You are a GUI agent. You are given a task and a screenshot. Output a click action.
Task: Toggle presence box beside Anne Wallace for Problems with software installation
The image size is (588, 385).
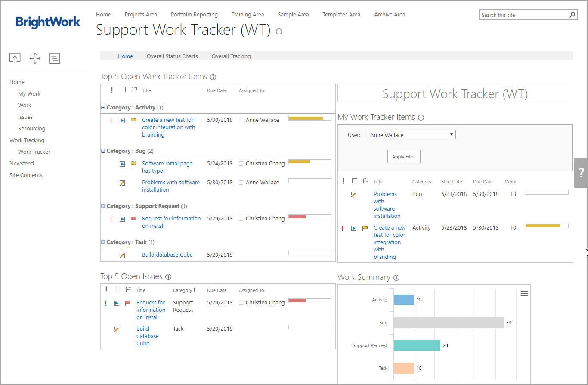click(x=241, y=183)
